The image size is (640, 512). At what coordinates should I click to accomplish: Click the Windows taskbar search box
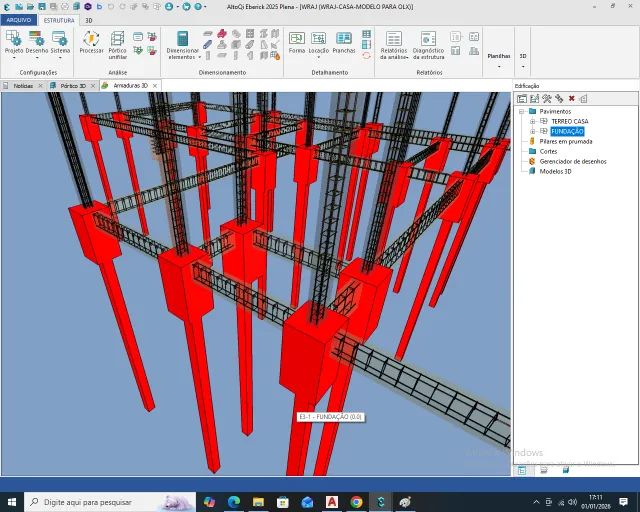click(x=110, y=502)
